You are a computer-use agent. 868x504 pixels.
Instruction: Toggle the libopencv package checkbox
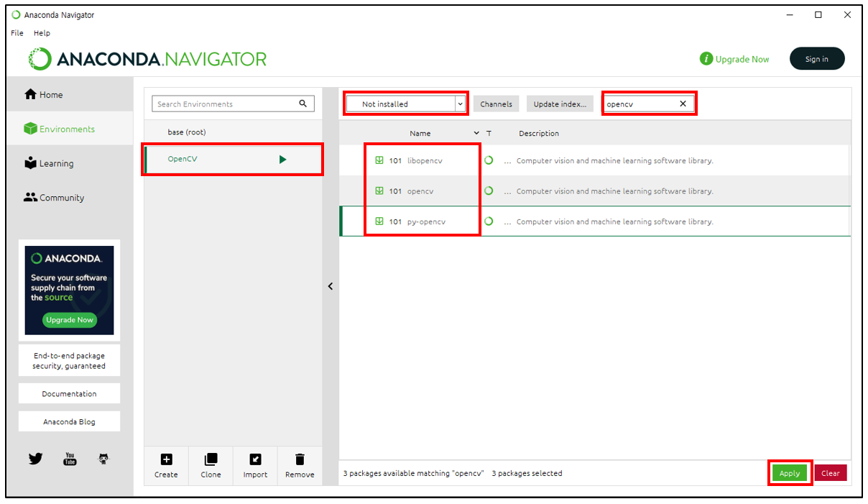click(x=379, y=160)
